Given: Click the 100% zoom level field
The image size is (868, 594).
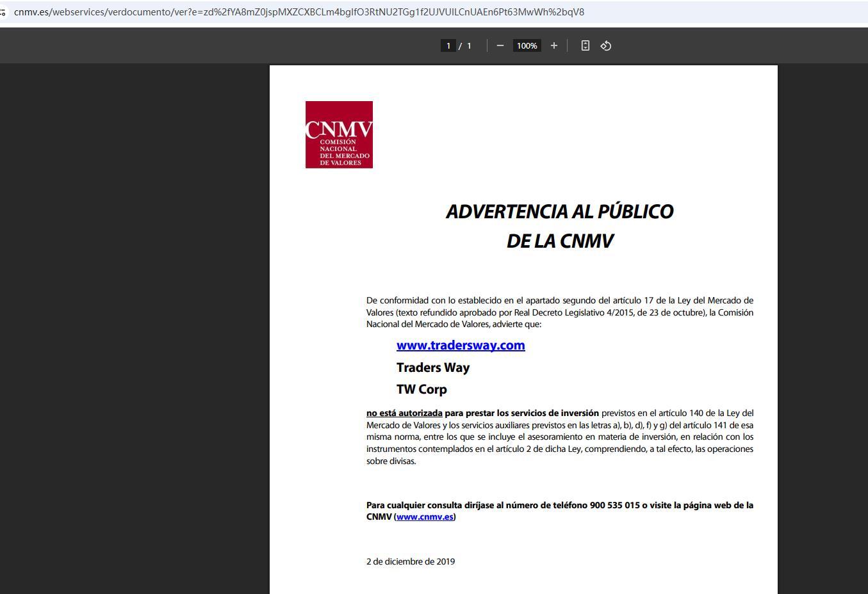Looking at the screenshot, I should coord(527,45).
